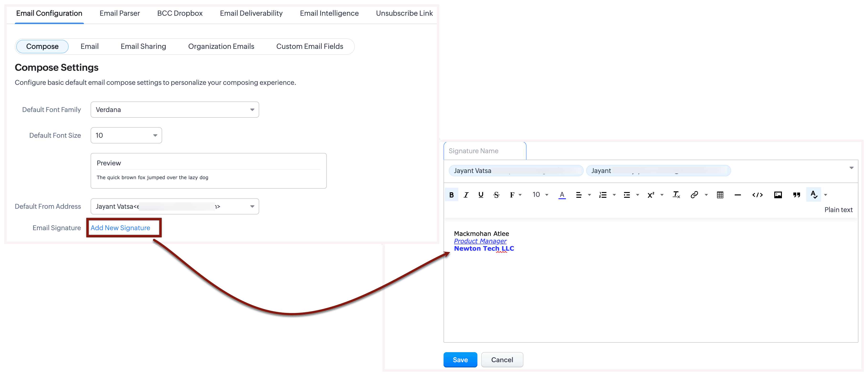The height and width of the screenshot is (376, 868).
Task: Save the new signature
Action: click(x=460, y=360)
